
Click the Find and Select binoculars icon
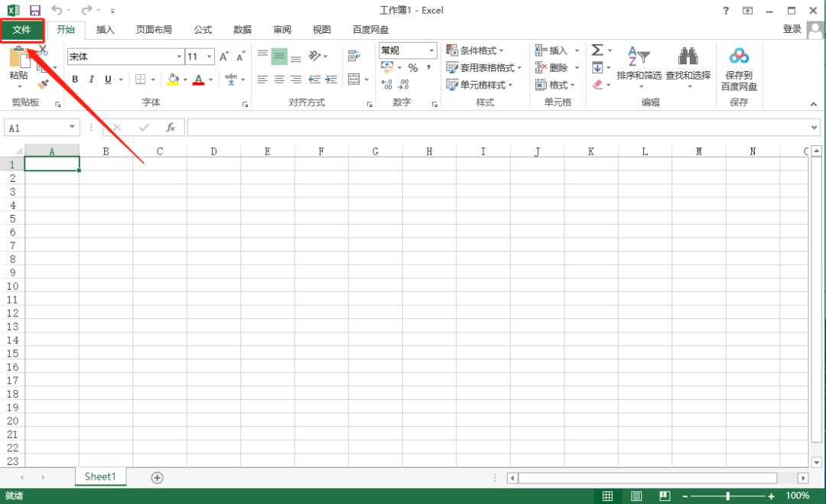(x=688, y=57)
